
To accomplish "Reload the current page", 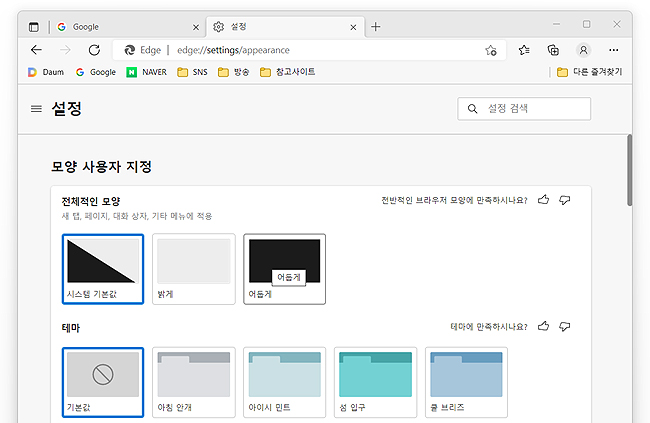I will [94, 50].
